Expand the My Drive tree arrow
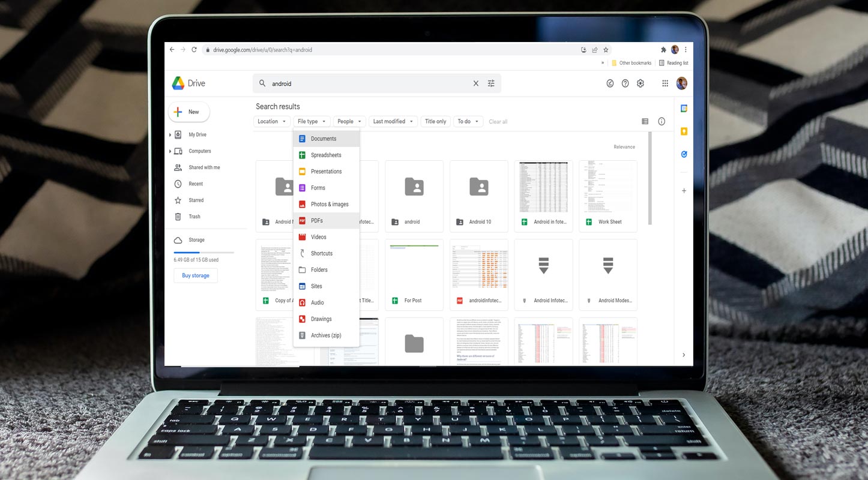868x480 pixels. click(x=170, y=135)
